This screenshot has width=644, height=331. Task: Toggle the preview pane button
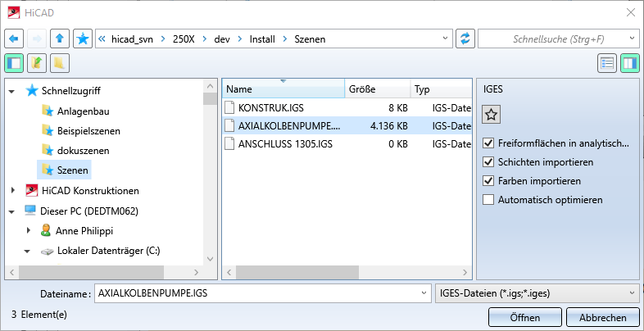tap(630, 63)
